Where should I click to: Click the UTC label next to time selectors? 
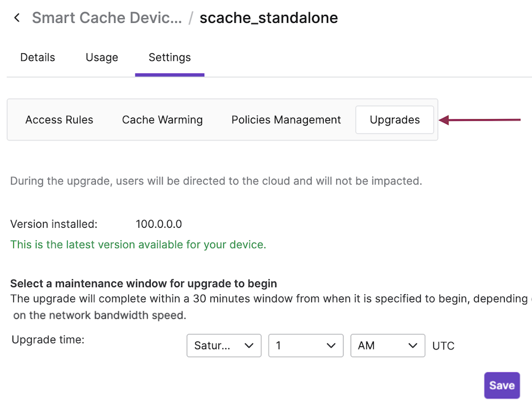[x=443, y=345]
